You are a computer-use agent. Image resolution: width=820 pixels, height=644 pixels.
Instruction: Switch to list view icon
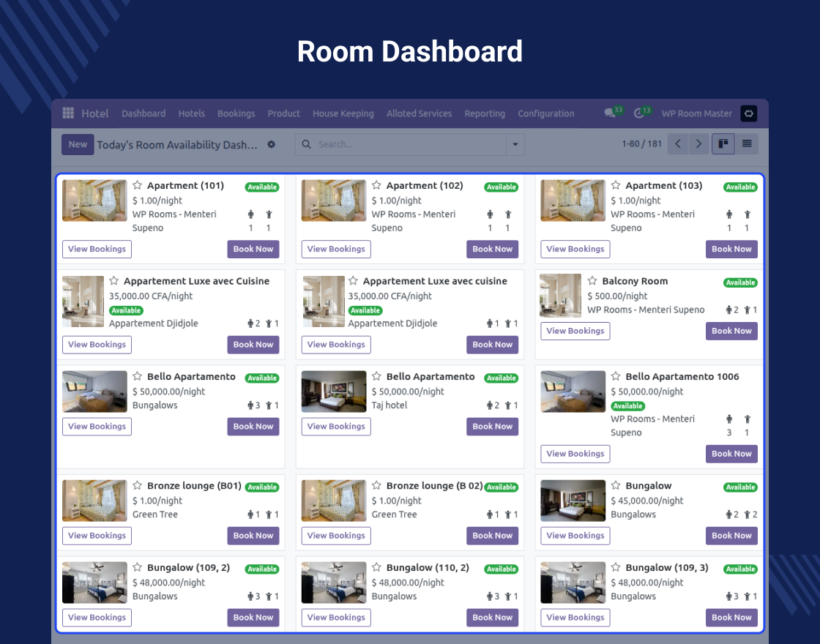pyautogui.click(x=747, y=144)
